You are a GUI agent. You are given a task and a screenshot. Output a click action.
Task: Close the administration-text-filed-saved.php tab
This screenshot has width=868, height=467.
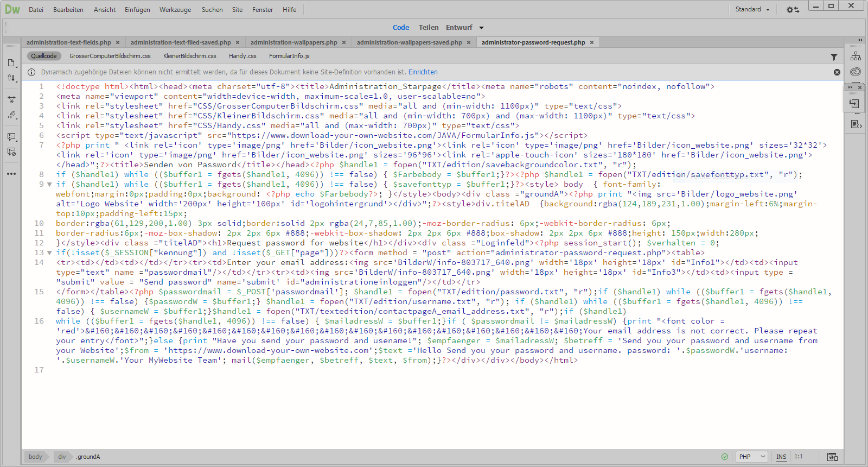pos(238,42)
